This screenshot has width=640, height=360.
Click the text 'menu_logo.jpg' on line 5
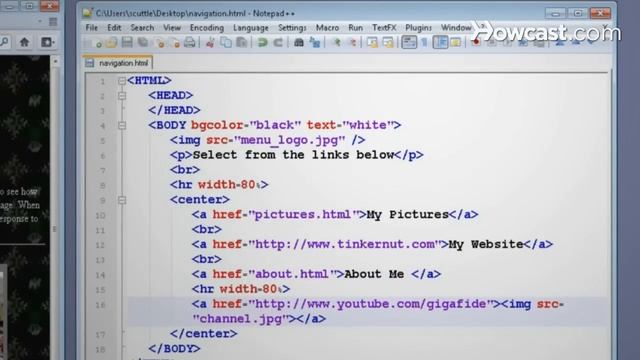(x=290, y=140)
